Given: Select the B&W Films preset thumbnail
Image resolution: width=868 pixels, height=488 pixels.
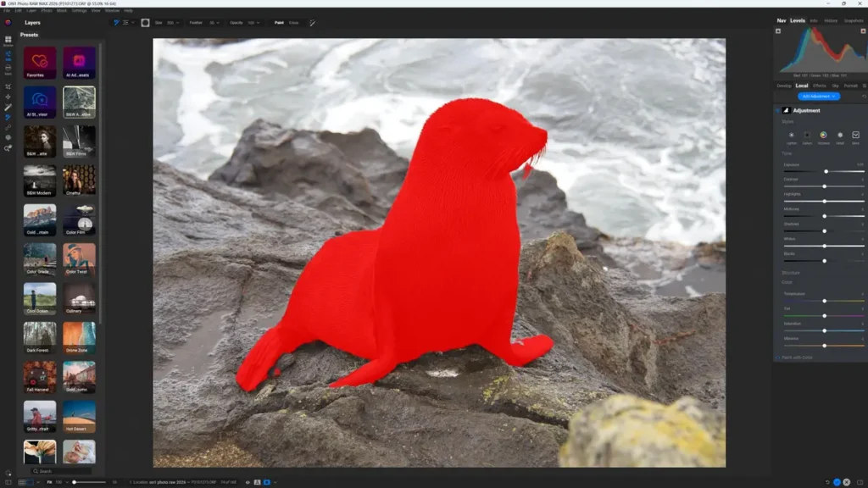Looking at the screenshot, I should point(79,141).
